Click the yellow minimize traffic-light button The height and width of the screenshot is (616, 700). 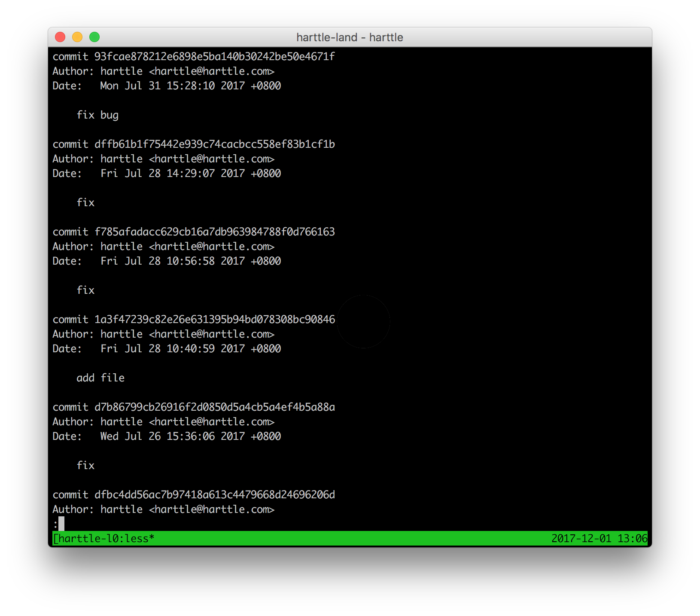(x=77, y=37)
